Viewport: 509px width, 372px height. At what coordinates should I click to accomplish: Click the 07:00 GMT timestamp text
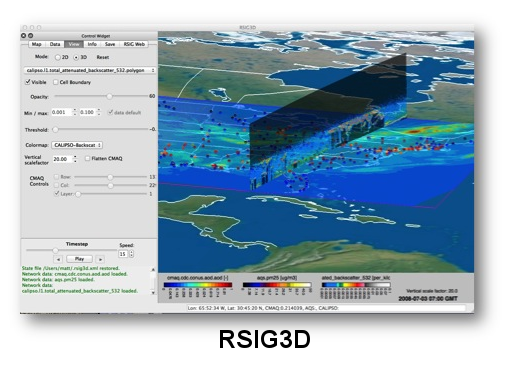pos(428,298)
